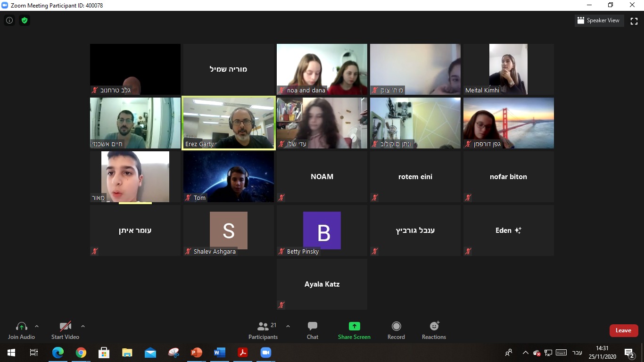Click the nofar biton participant tile
644x362 pixels.
click(x=509, y=177)
